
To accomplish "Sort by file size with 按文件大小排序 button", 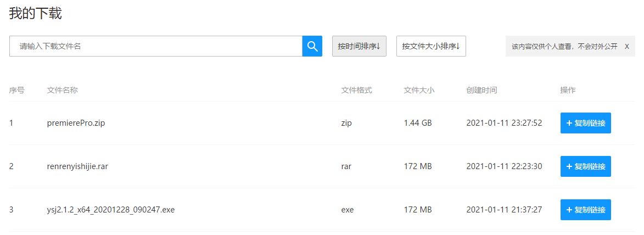I will pos(431,46).
